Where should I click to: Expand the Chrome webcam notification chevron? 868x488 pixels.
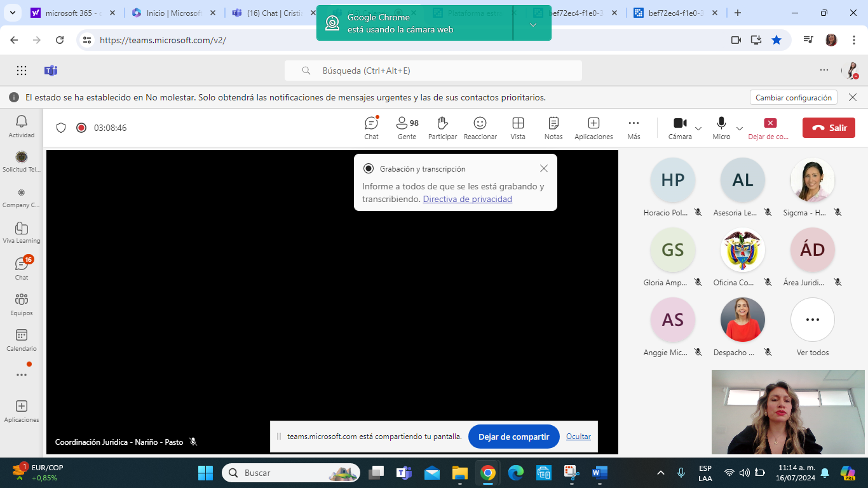[533, 24]
